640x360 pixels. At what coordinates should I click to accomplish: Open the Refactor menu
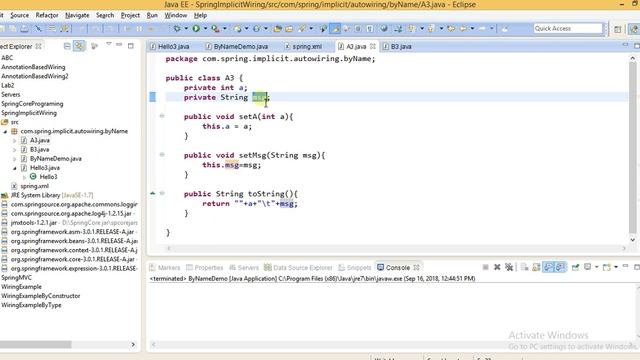click(47, 15)
